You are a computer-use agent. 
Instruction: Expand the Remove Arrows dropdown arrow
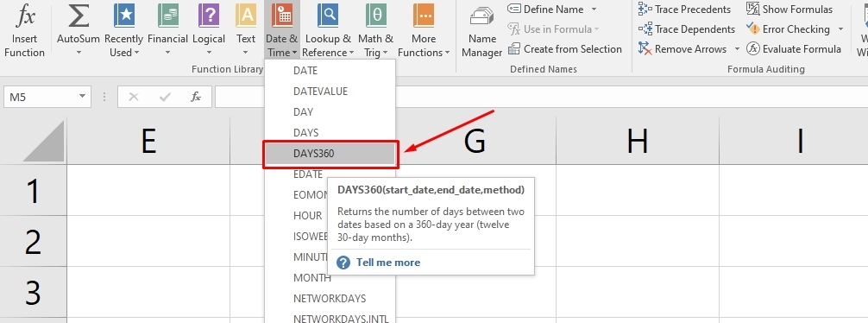click(x=737, y=49)
